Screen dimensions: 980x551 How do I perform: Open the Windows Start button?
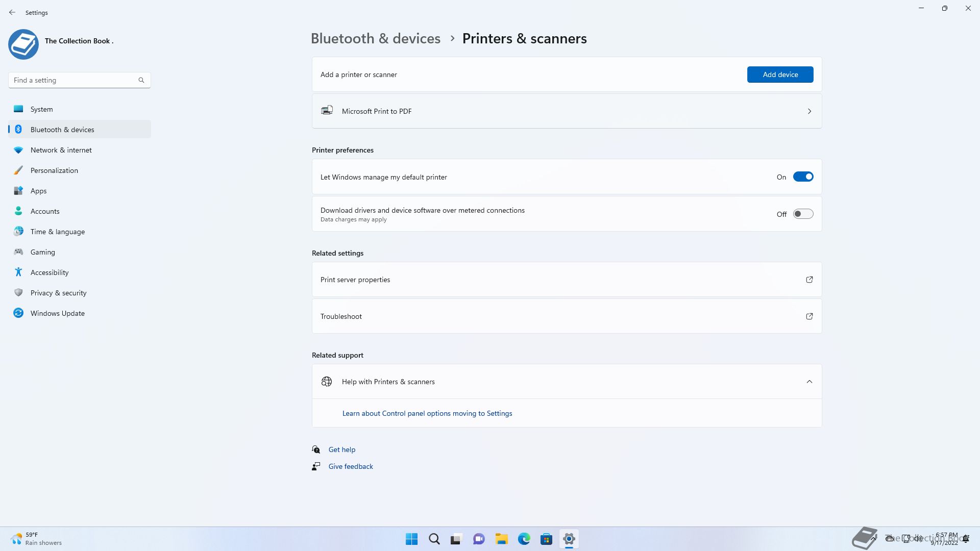[411, 539]
